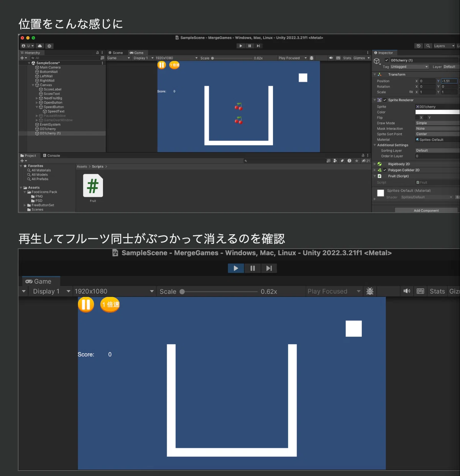Open the undo history icon in the top toolbar
Viewport: 460px width, 476px height.
point(419,46)
